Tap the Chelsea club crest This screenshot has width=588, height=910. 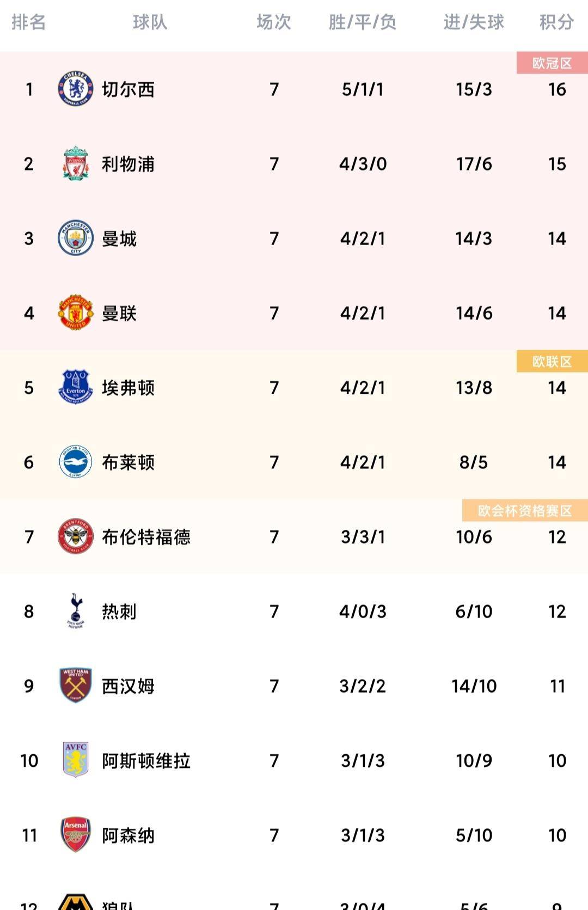point(76,89)
